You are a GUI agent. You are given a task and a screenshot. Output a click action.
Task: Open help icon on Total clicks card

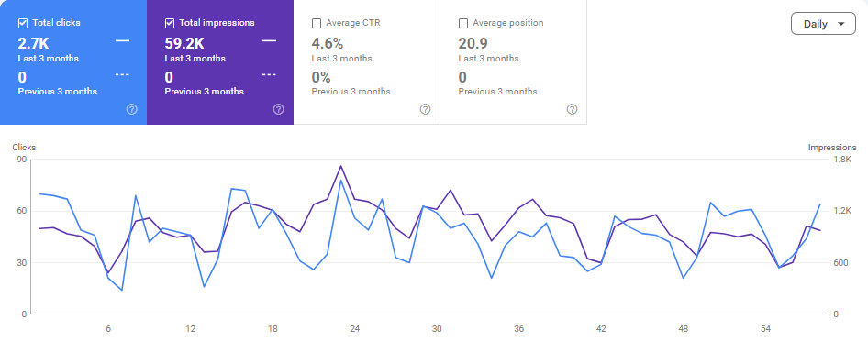(132, 109)
